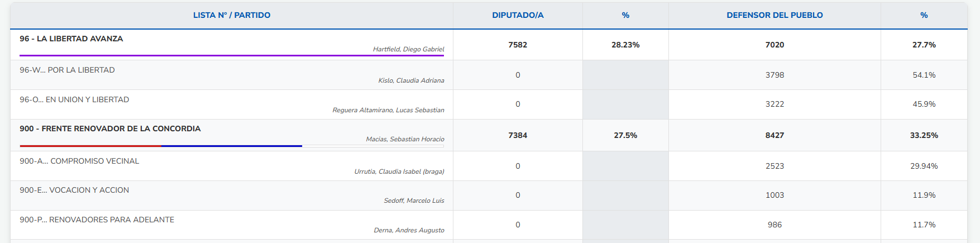This screenshot has height=243, width=980.
Task: Select the 900-A... COMPROMISO VECINAL sublist
Action: [79, 161]
